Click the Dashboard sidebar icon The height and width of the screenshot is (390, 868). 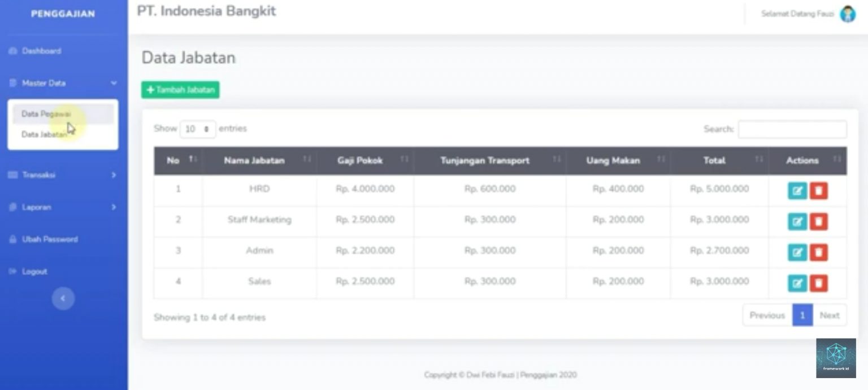(12, 51)
